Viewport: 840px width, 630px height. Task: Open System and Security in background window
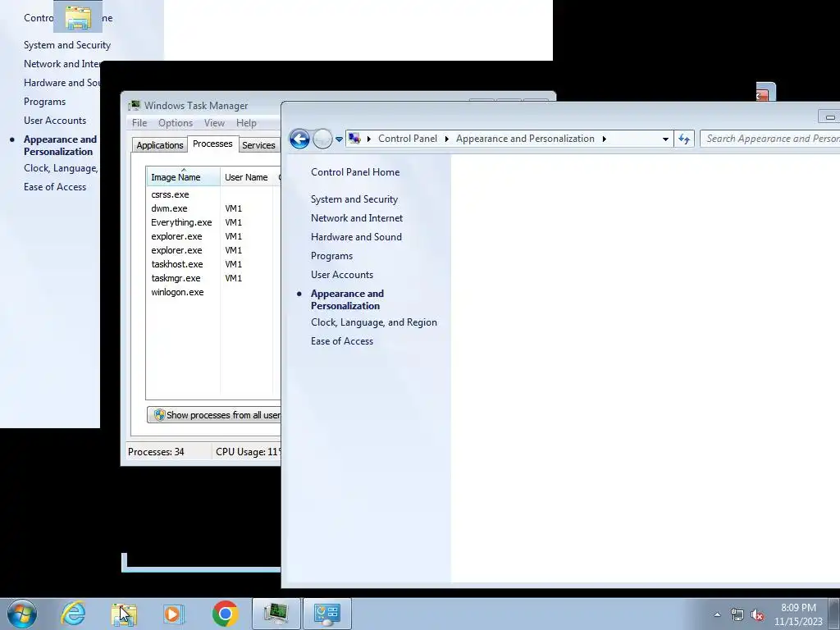click(67, 45)
